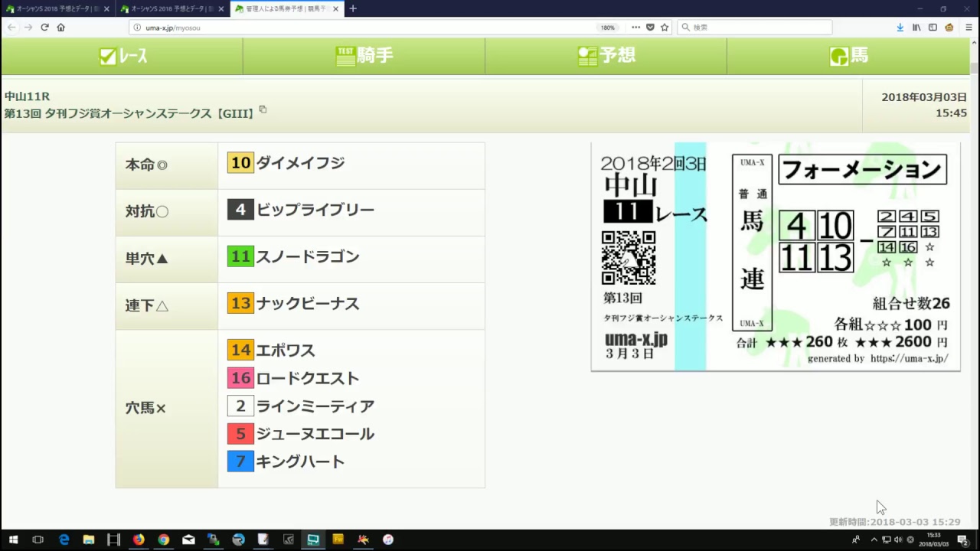Viewport: 980px width, 551px height.
Task: Open the Firefox downloads panel
Action: [x=900, y=28]
